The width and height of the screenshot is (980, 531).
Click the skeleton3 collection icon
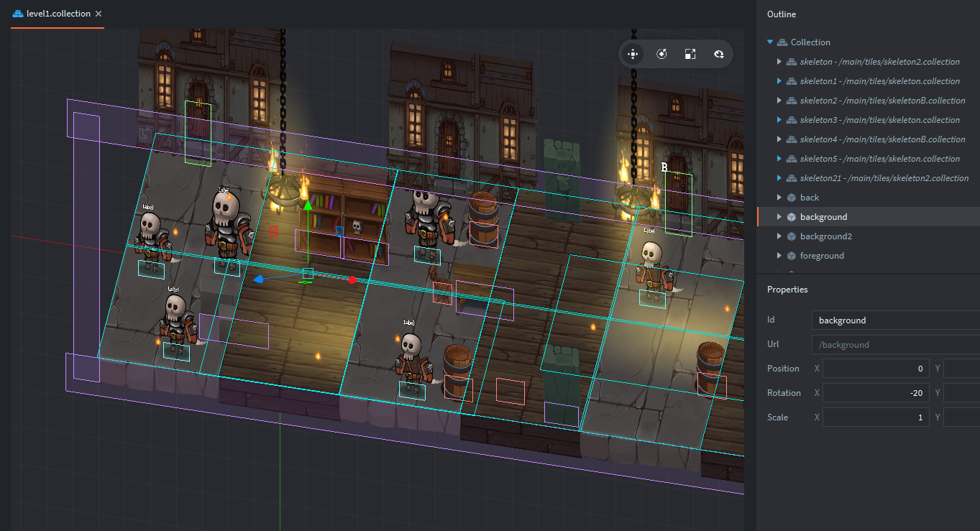point(792,120)
